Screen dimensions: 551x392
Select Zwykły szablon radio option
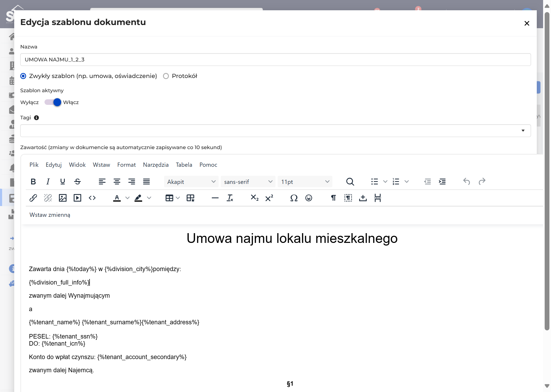click(23, 76)
